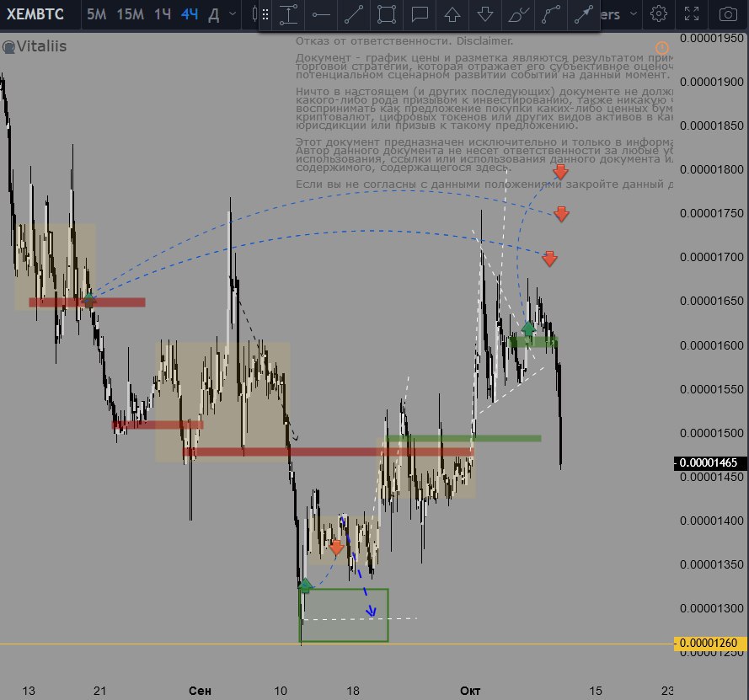
Task: Toggle fullscreen chart mode
Action: point(692,13)
